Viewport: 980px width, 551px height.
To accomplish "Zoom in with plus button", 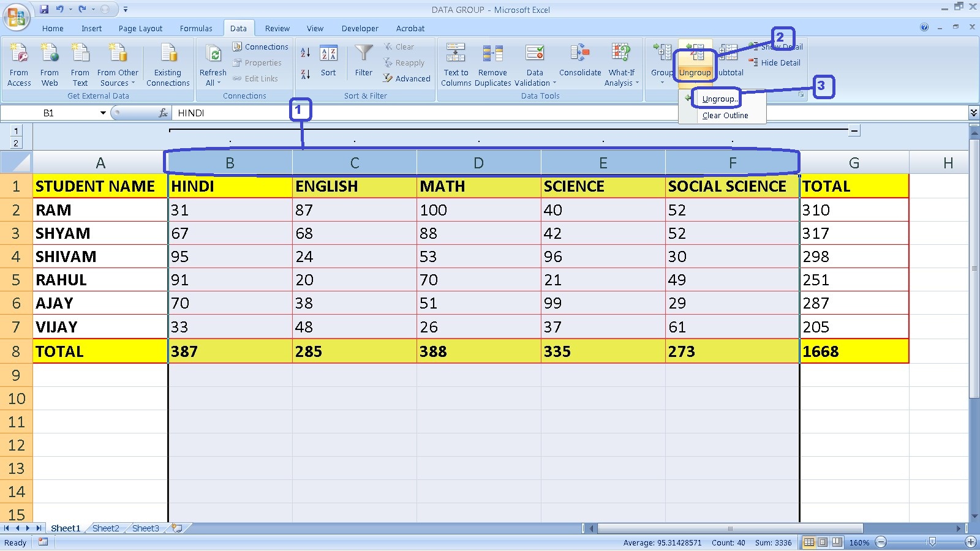I will (x=970, y=542).
